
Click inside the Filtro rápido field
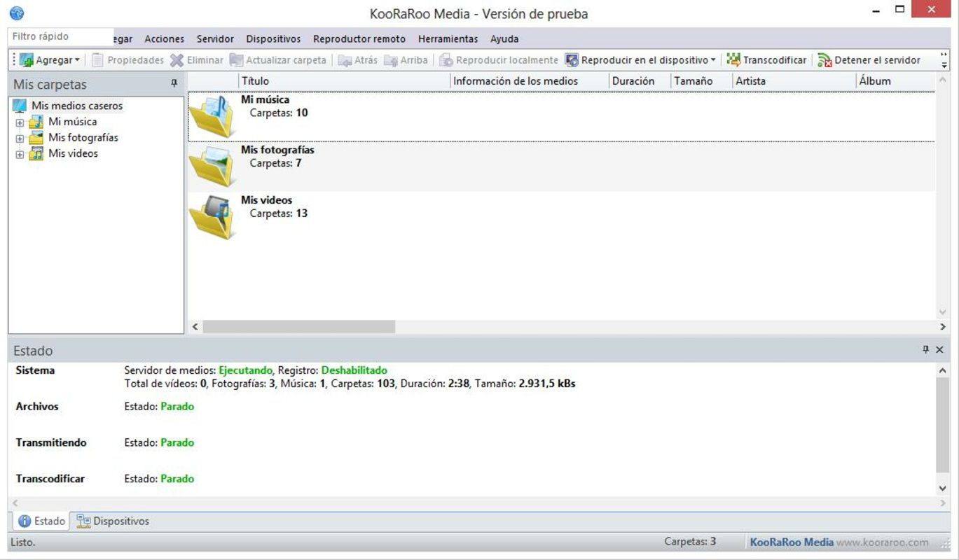(61, 36)
